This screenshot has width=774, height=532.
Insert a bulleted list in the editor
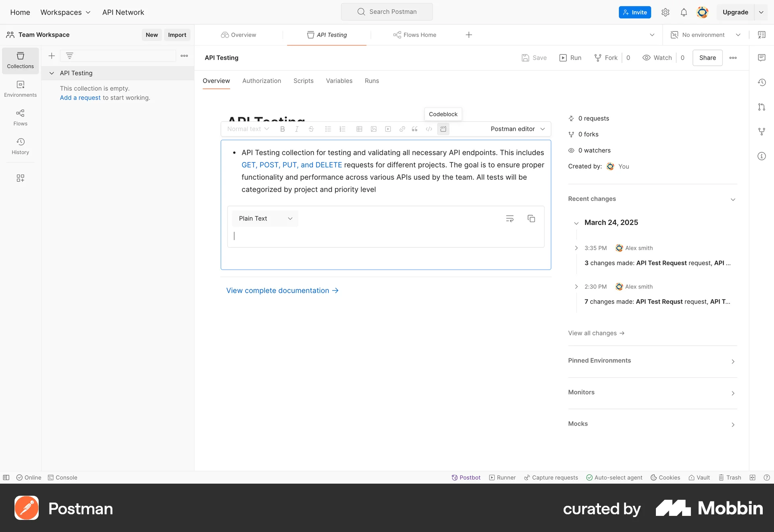click(x=328, y=129)
